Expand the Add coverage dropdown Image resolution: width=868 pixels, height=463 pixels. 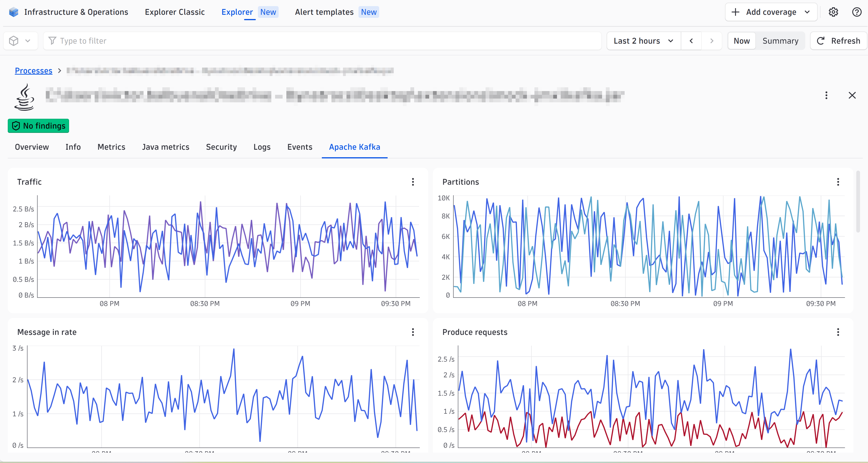coord(807,12)
